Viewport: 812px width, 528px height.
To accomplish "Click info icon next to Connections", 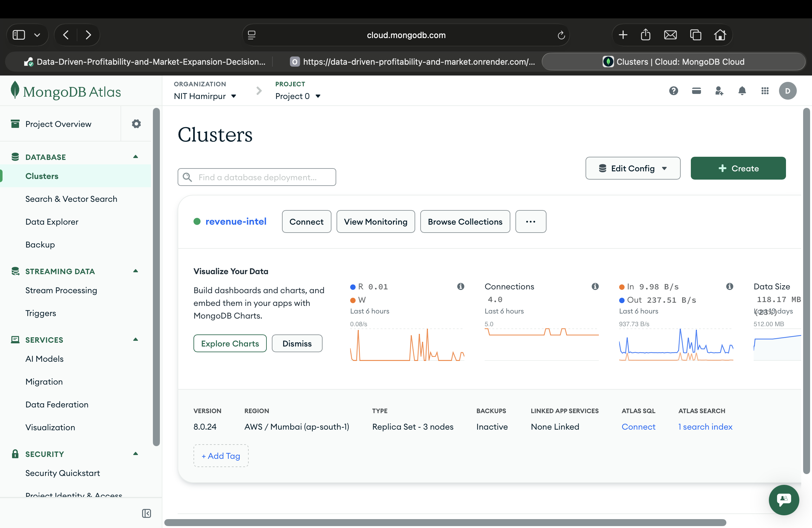I will coord(595,286).
